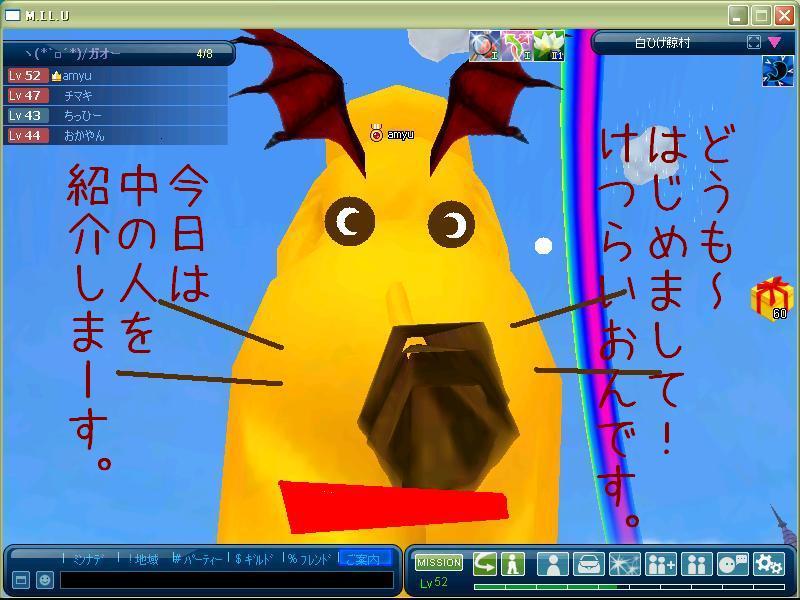Open the speech-bubble chat face icon
The width and height of the screenshot is (800, 600).
[733, 564]
